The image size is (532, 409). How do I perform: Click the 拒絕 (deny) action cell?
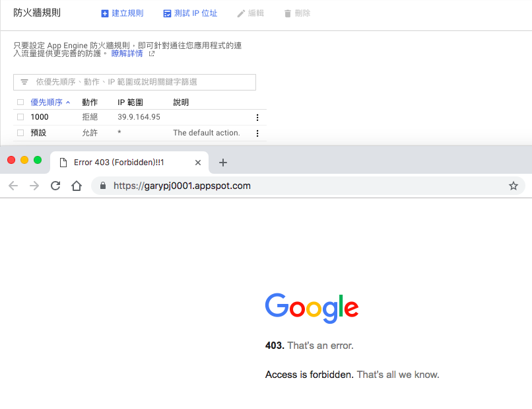click(90, 117)
